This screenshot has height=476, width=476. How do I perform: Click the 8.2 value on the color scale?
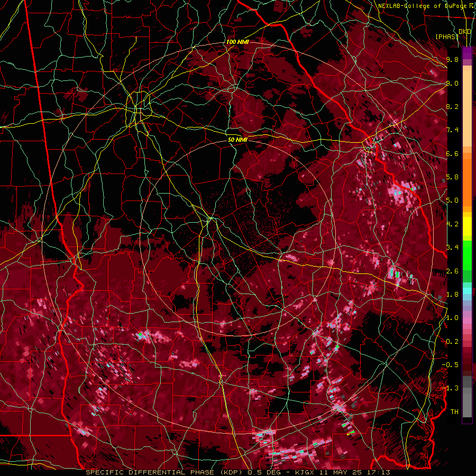click(x=452, y=106)
